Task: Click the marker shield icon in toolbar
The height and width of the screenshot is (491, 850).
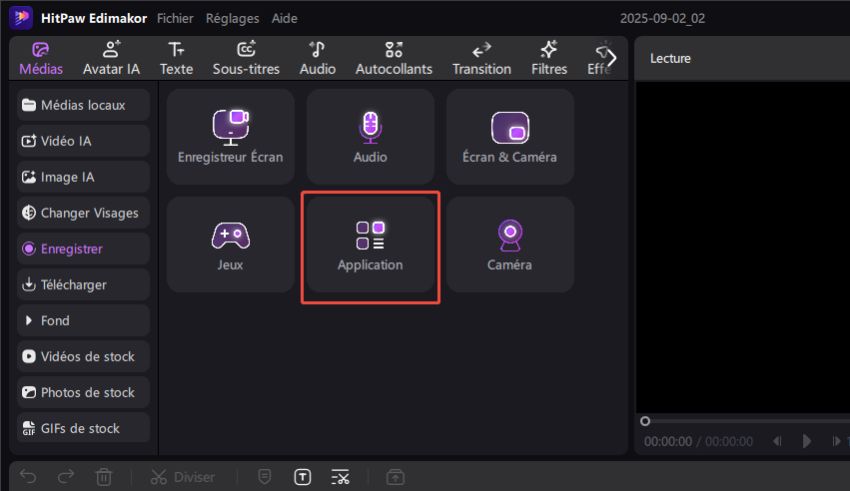Action: click(265, 476)
